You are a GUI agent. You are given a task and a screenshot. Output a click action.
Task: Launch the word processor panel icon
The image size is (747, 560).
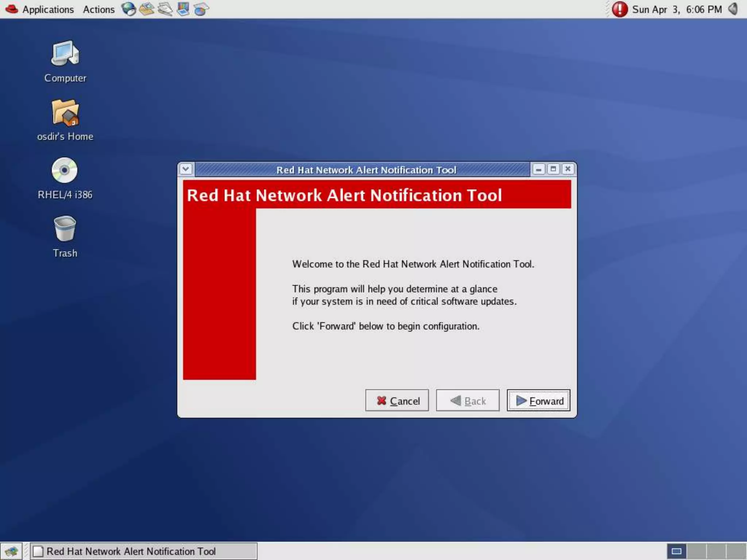click(165, 9)
